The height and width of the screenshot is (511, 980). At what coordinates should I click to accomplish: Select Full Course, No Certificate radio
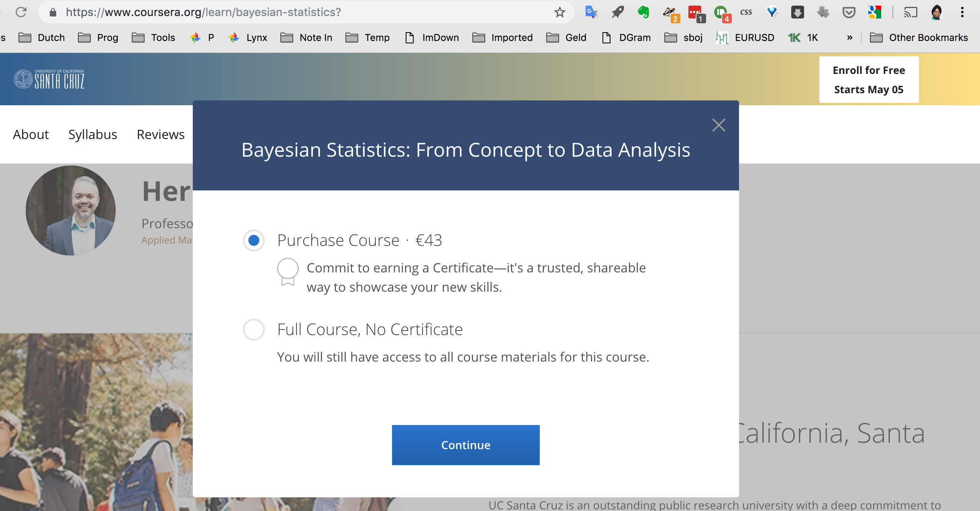pos(253,329)
